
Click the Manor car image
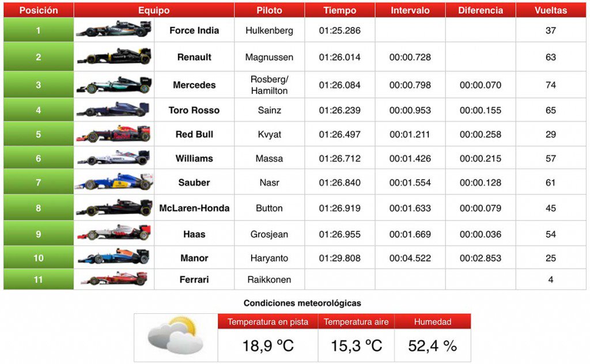coord(114,256)
